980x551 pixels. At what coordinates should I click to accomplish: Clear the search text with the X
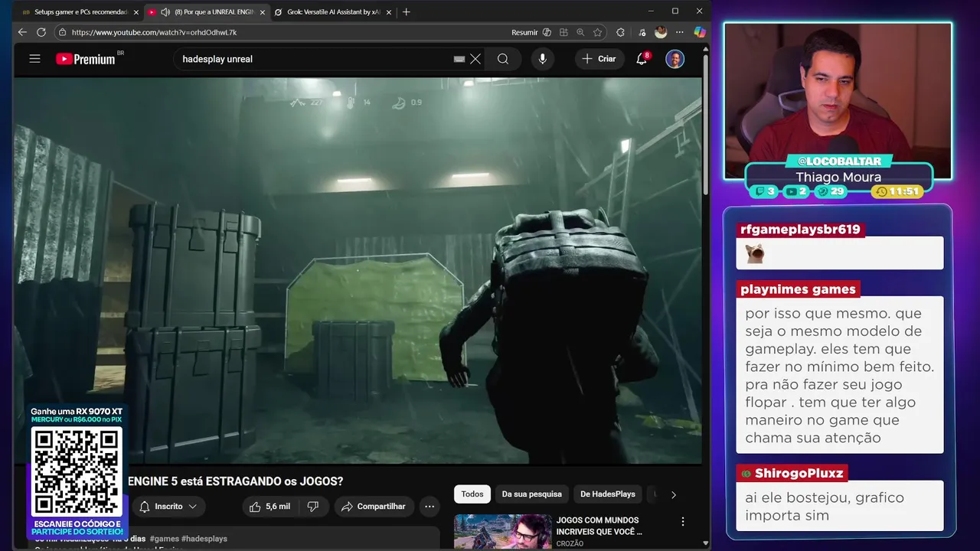pyautogui.click(x=475, y=59)
